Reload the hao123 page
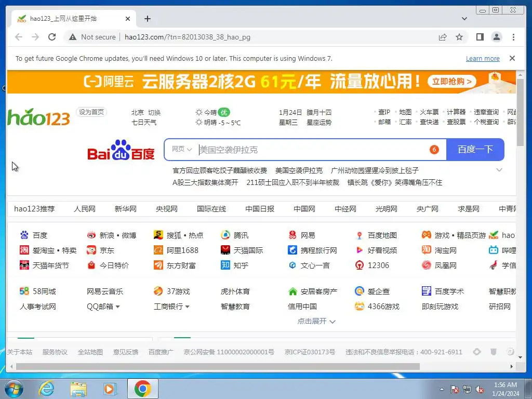 (52, 37)
